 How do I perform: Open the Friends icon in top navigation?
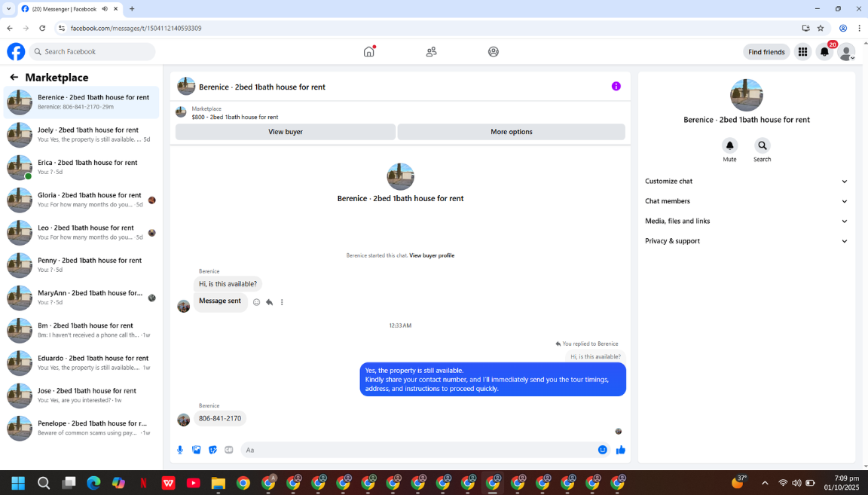point(431,51)
